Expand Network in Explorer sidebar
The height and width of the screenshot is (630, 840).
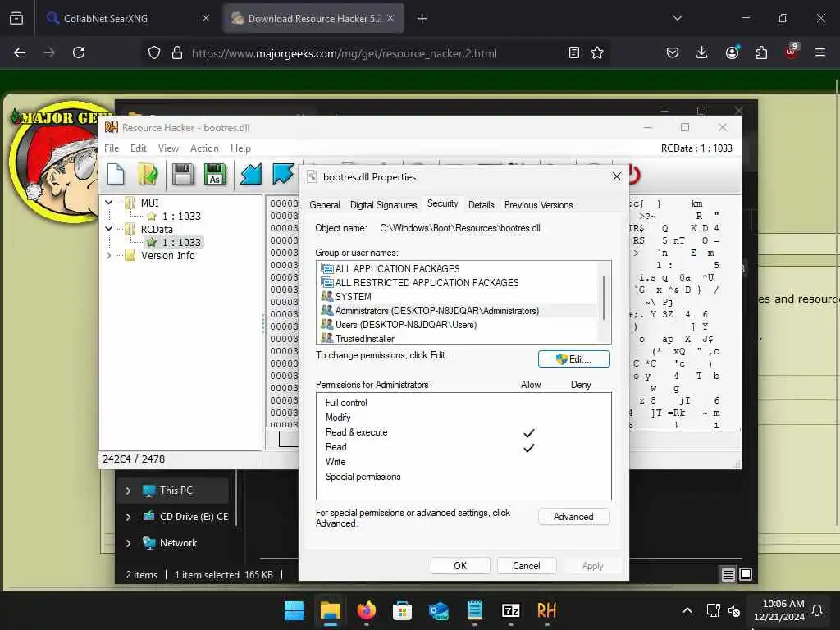point(128,543)
